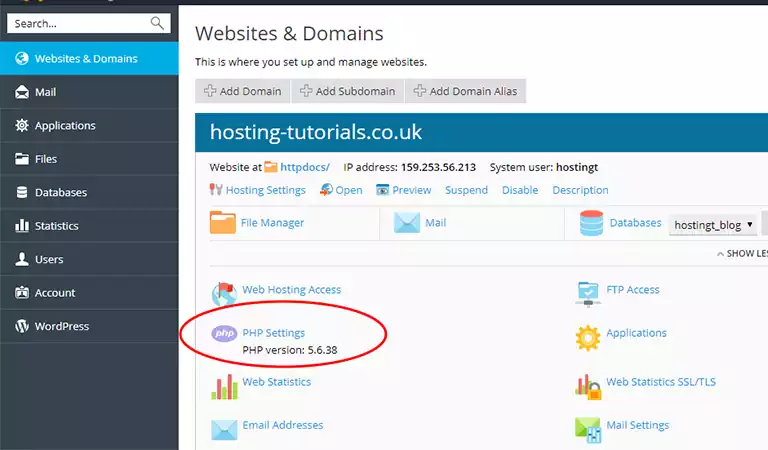Click the Mail envelope icon in domain panel

pos(407,223)
